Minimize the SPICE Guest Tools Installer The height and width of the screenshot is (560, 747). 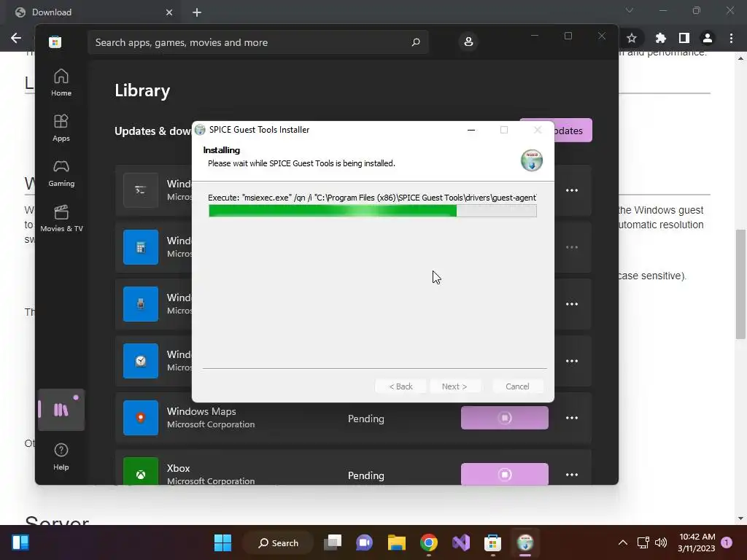pyautogui.click(x=471, y=130)
